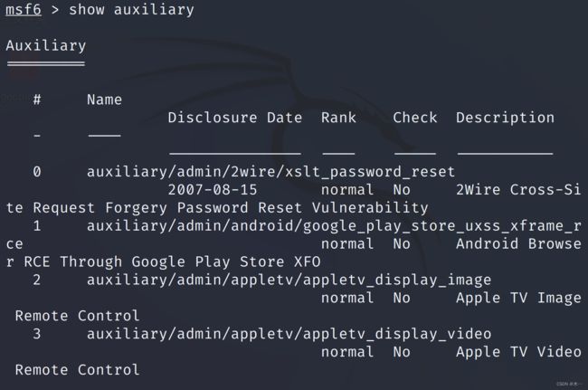Select the xslt_password_reset module path
The image size is (588, 390).
pyautogui.click(x=270, y=172)
